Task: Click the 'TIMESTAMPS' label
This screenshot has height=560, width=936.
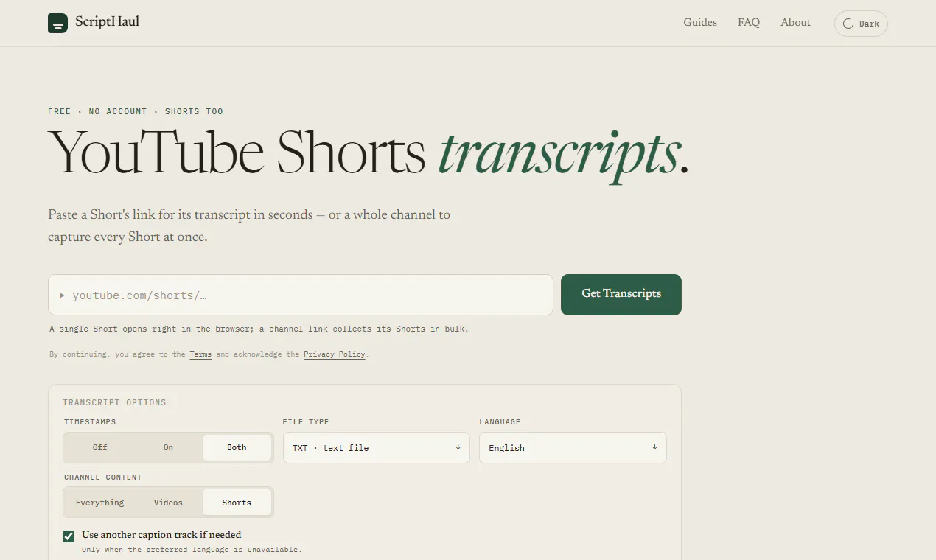Action: tap(90, 422)
